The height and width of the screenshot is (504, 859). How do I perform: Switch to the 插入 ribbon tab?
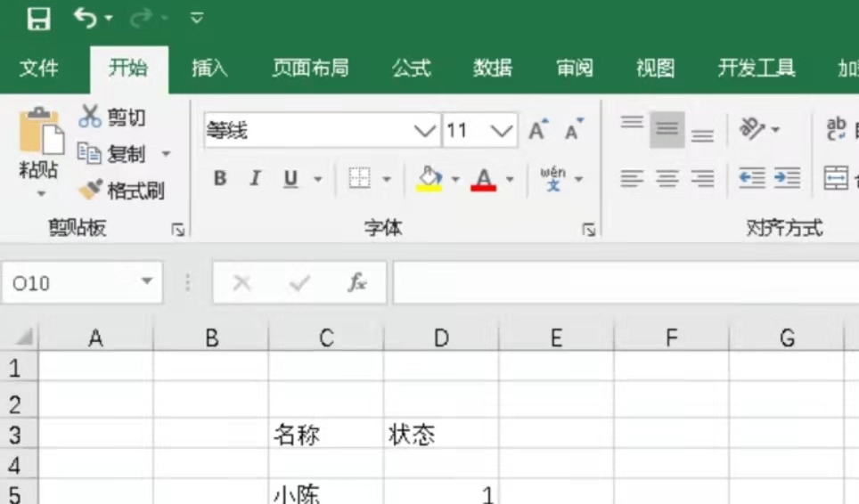coord(209,69)
